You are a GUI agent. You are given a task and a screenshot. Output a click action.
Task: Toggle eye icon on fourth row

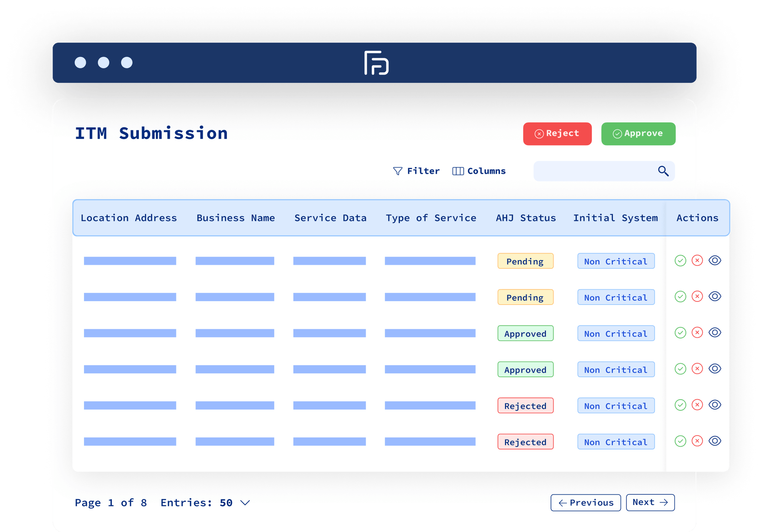pyautogui.click(x=715, y=369)
